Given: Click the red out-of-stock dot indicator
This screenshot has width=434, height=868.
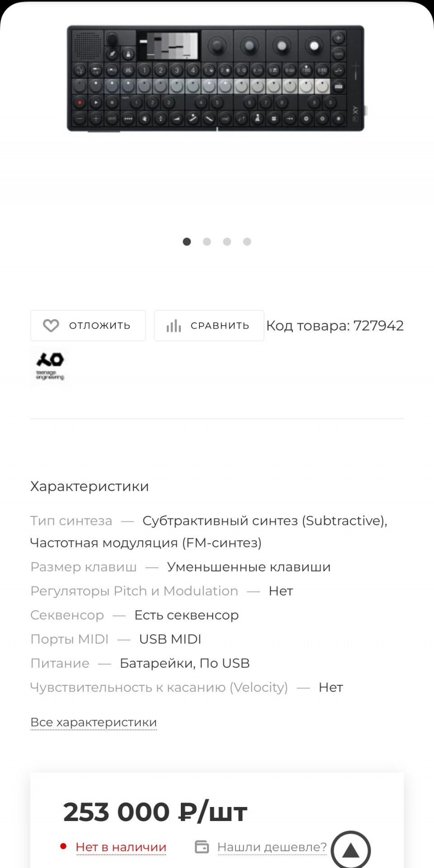Looking at the screenshot, I should [63, 846].
